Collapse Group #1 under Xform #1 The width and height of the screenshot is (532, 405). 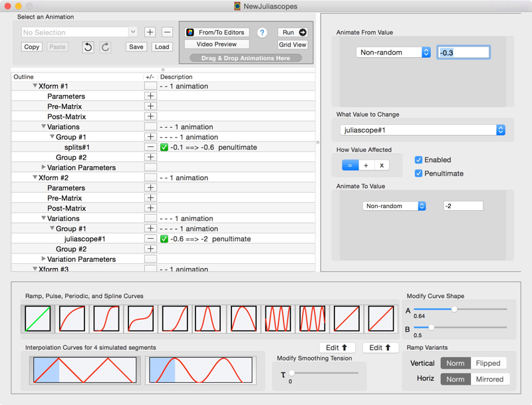[53, 136]
